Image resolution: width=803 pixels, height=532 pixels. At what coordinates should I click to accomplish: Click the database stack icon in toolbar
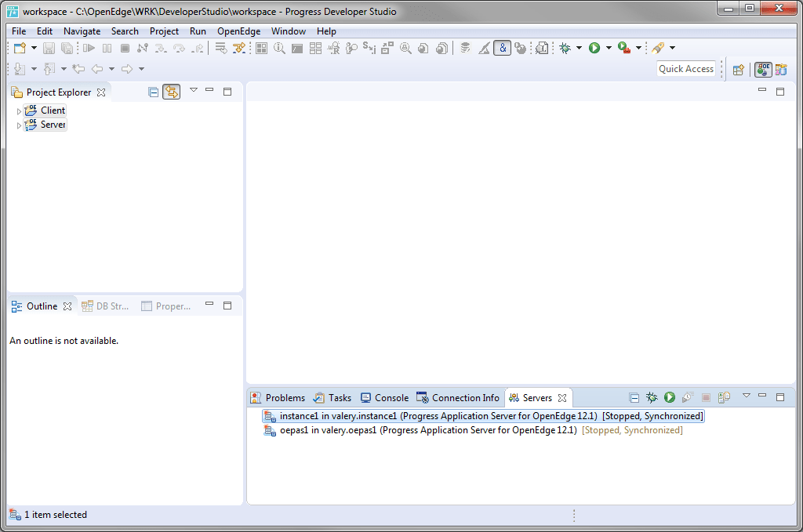(465, 48)
